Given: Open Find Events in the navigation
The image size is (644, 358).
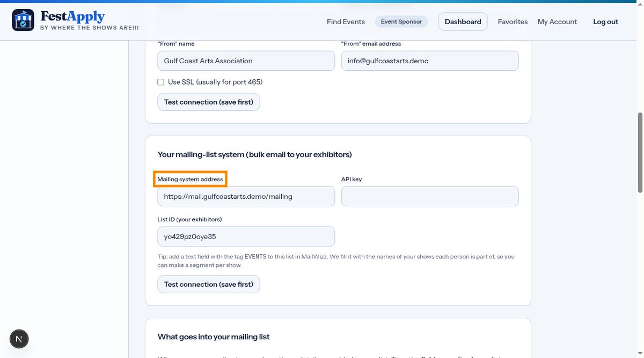Looking at the screenshot, I should (346, 22).
